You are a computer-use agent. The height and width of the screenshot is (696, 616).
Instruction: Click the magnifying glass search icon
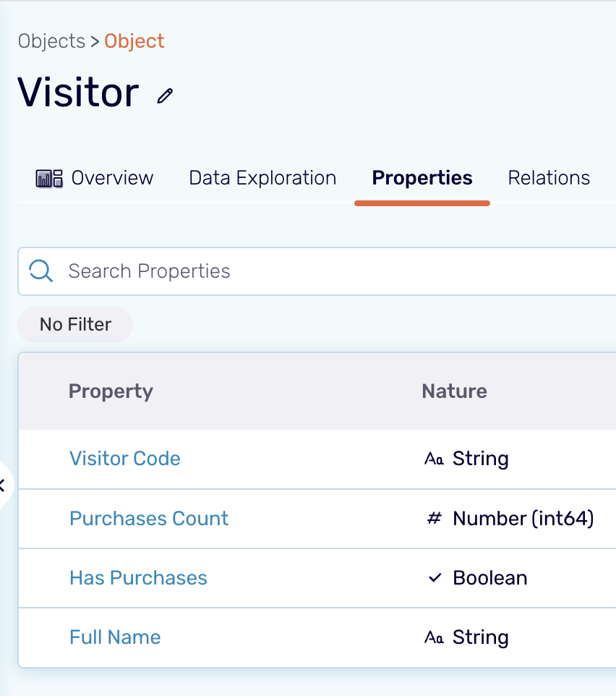41,271
